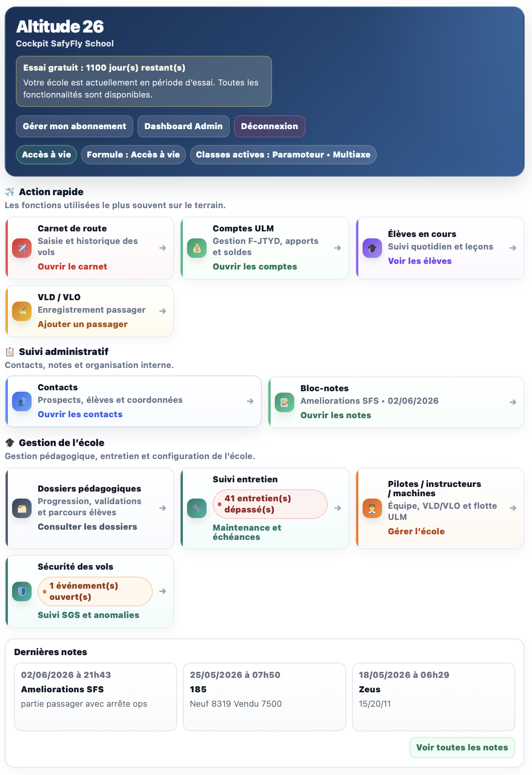
Task: Log out with Déconnexion button
Action: pyautogui.click(x=269, y=126)
